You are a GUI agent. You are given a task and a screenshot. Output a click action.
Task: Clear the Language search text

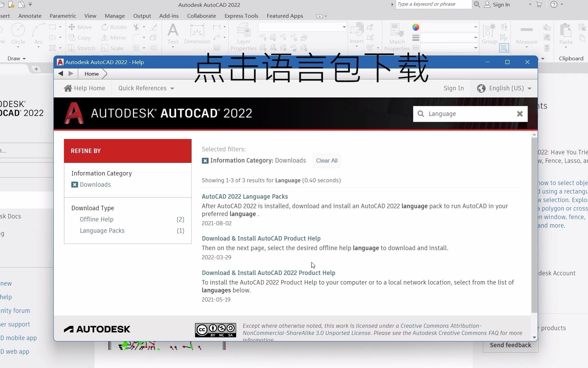click(520, 114)
